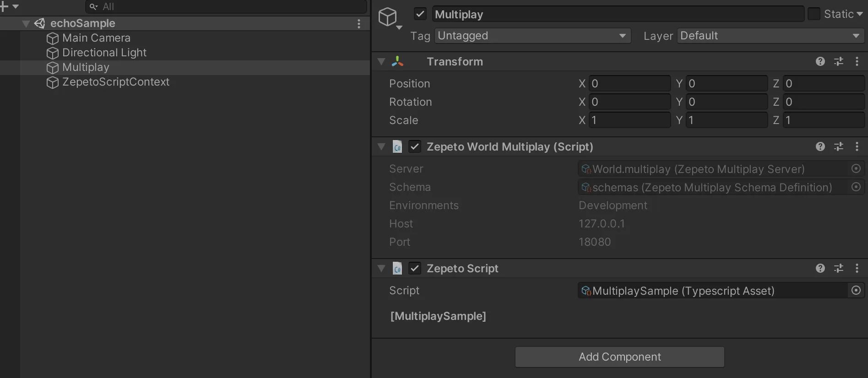Collapse the Zepeto World Multiplay component
Viewport: 868px width, 378px height.
[x=381, y=147]
